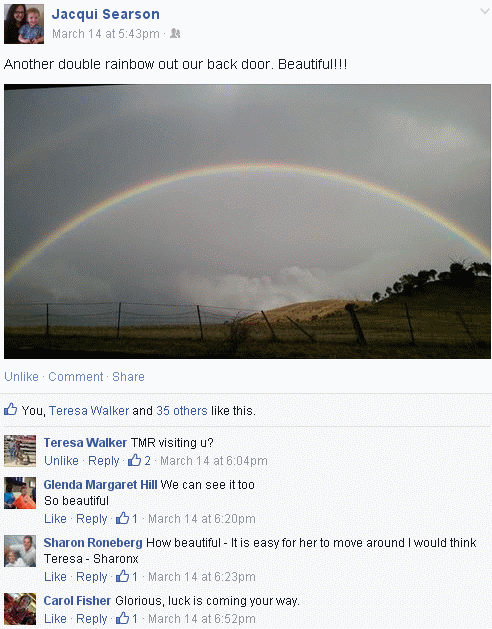
Task: Unlike Teresa Walker's comment
Action: [61, 461]
